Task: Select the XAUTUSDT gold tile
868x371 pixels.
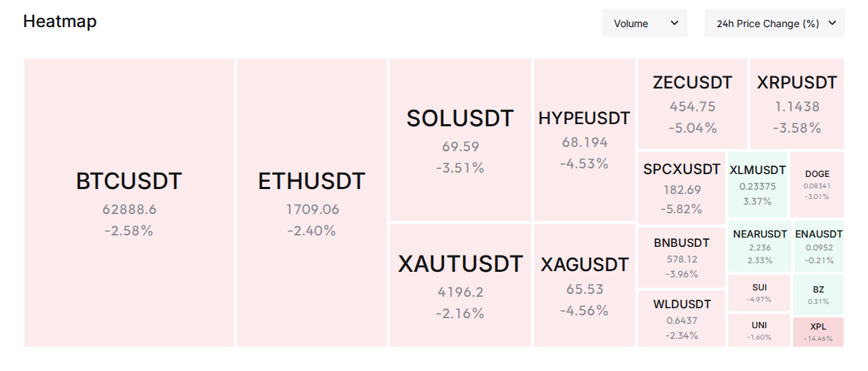Action: pyautogui.click(x=460, y=285)
